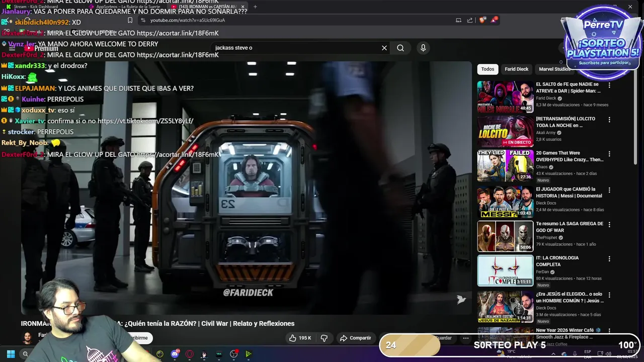
Task: Open '20 Games That Were OVERHYPED' video title
Action: point(570,156)
